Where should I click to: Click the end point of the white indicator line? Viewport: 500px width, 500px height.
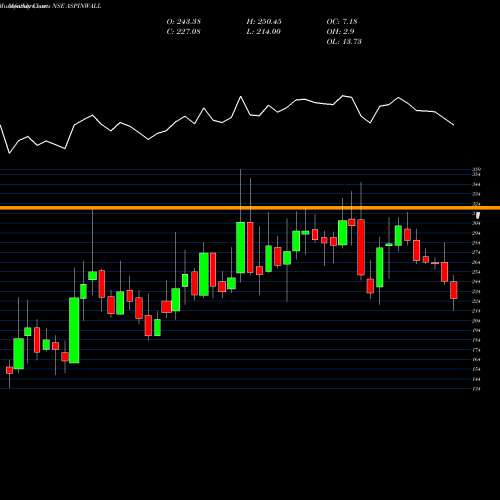(454, 125)
